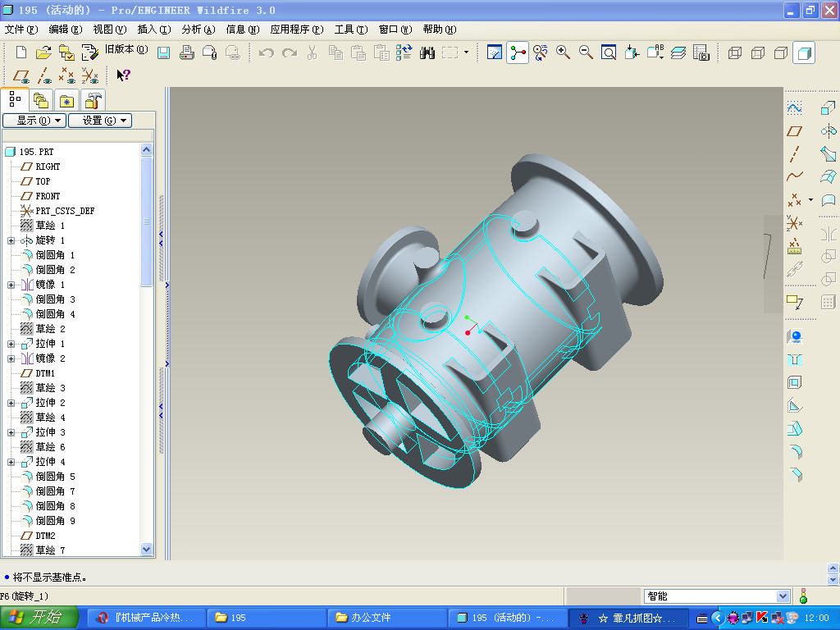Select the Hole tool in right toolbar

pos(795,359)
